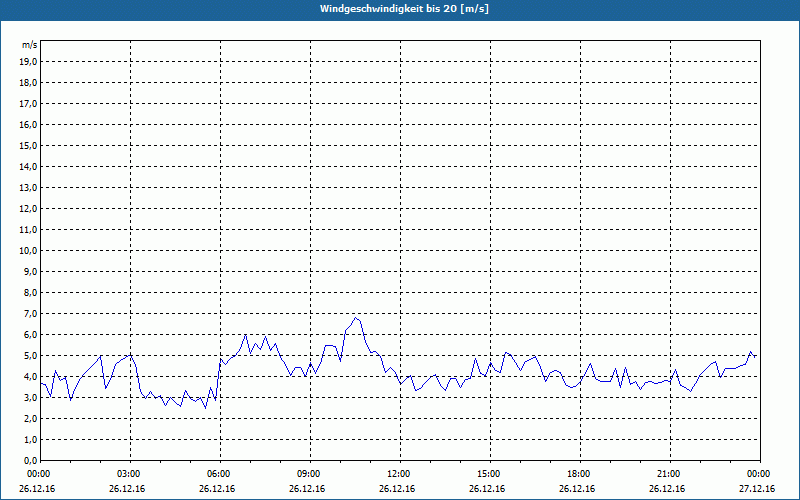Pick the "15,0" y-axis label
The width and height of the screenshot is (800, 500).
click(x=28, y=145)
